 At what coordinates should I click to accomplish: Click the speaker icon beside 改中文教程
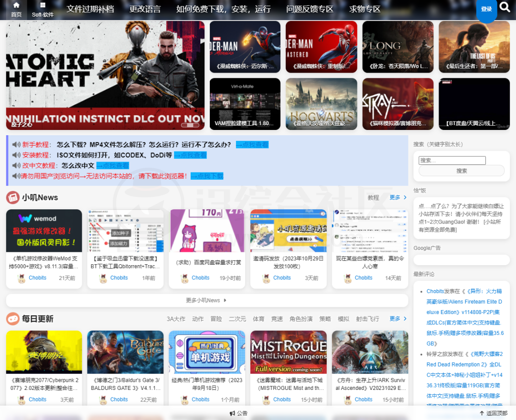click(x=16, y=166)
